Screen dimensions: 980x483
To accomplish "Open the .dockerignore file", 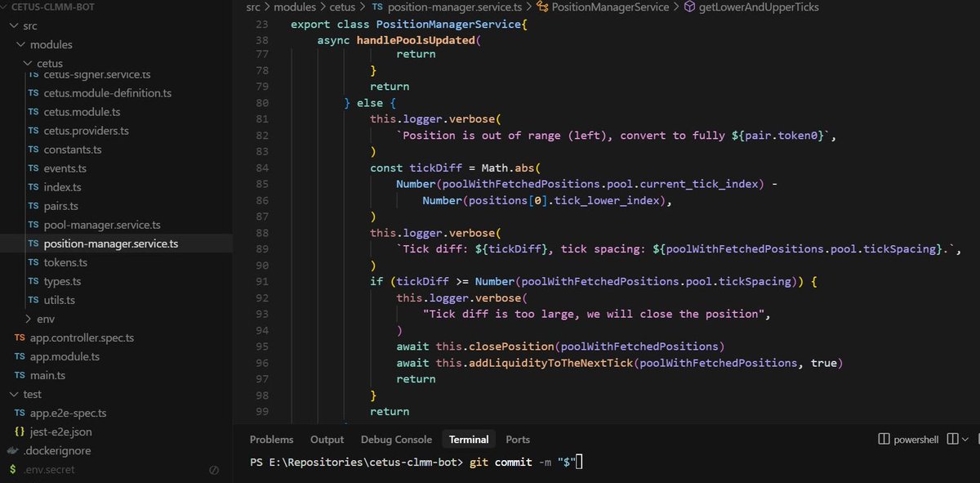I will [x=56, y=450].
